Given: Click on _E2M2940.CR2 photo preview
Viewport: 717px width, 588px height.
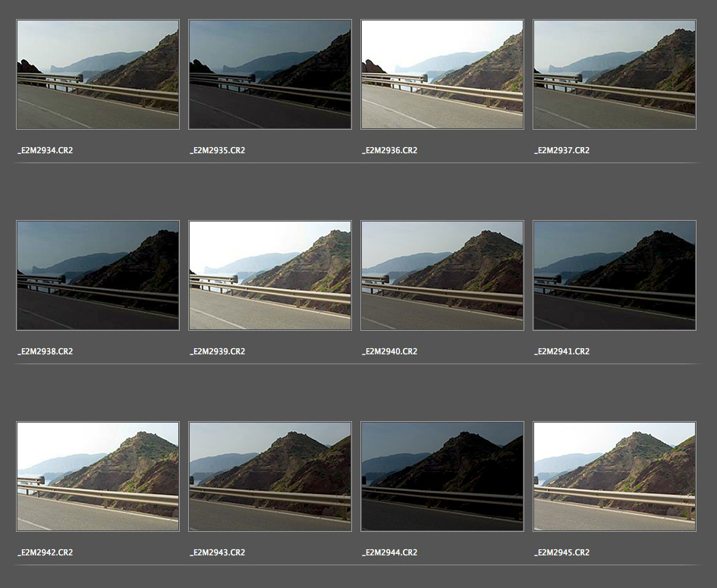Looking at the screenshot, I should click(442, 275).
